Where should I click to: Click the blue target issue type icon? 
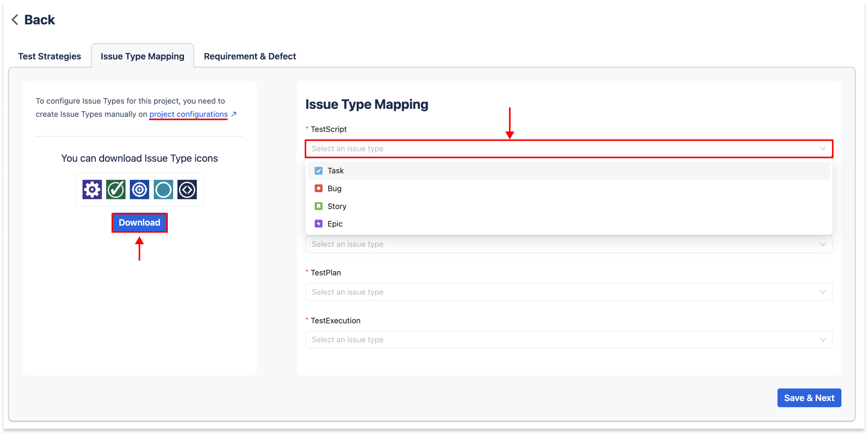(x=139, y=189)
